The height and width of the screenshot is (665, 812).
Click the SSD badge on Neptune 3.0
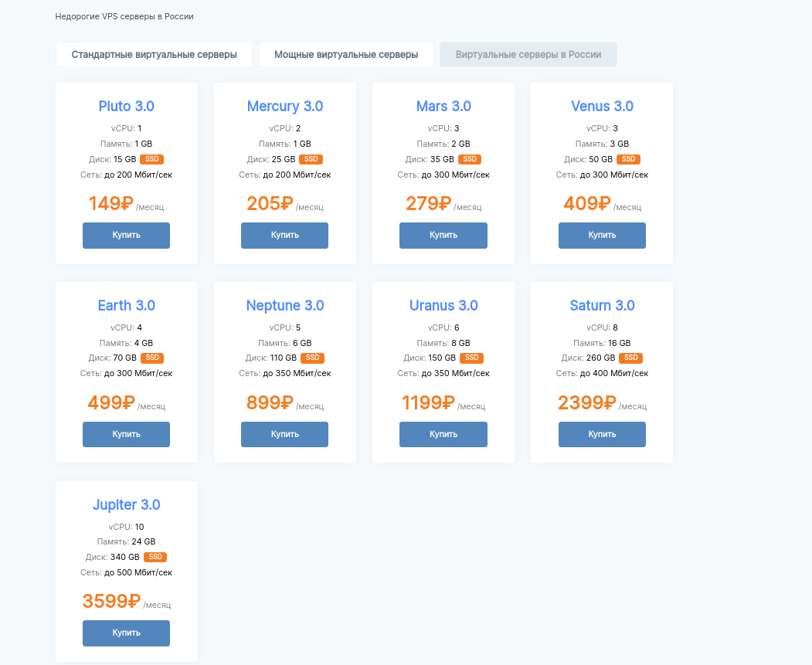coord(312,358)
